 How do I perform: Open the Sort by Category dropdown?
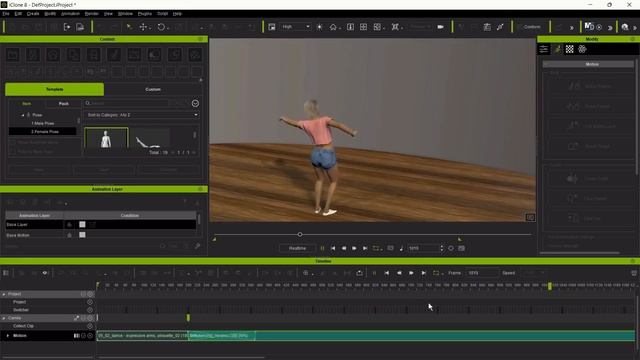click(142, 115)
